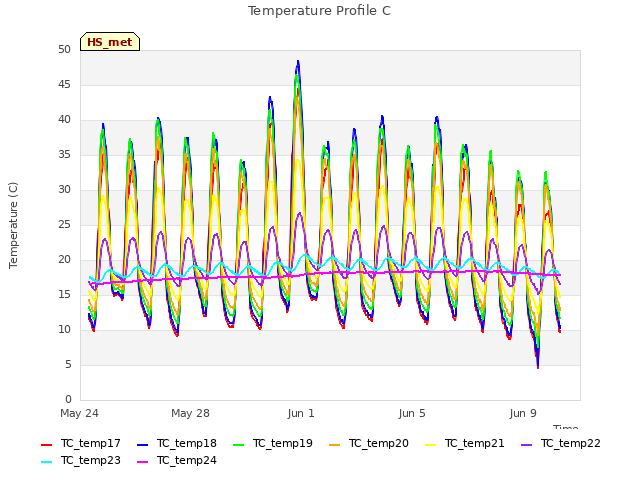Click the 20 y-axis tick label
This screenshot has height=480, width=640.
point(64,260)
